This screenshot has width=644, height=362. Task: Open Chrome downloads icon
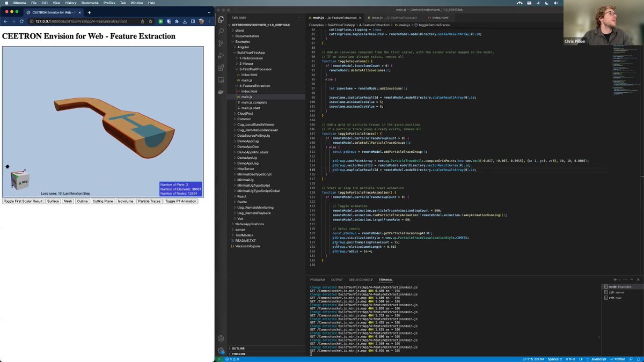pyautogui.click(x=185, y=21)
